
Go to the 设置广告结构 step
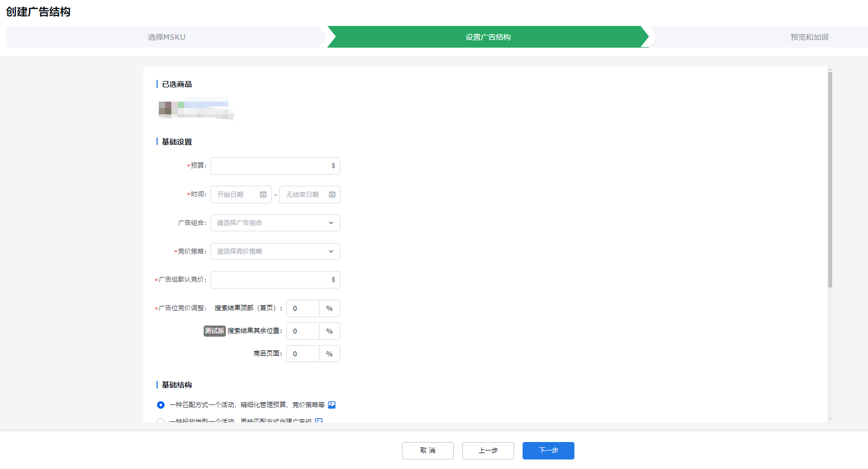point(488,37)
